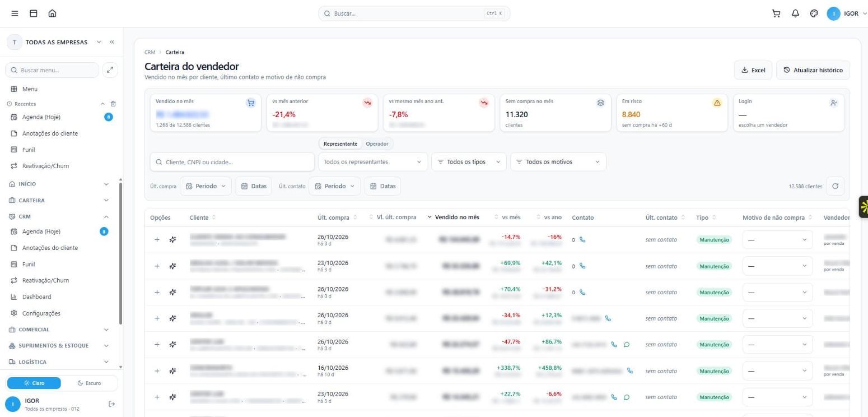
Task: Export with the Excel button
Action: [x=753, y=70]
